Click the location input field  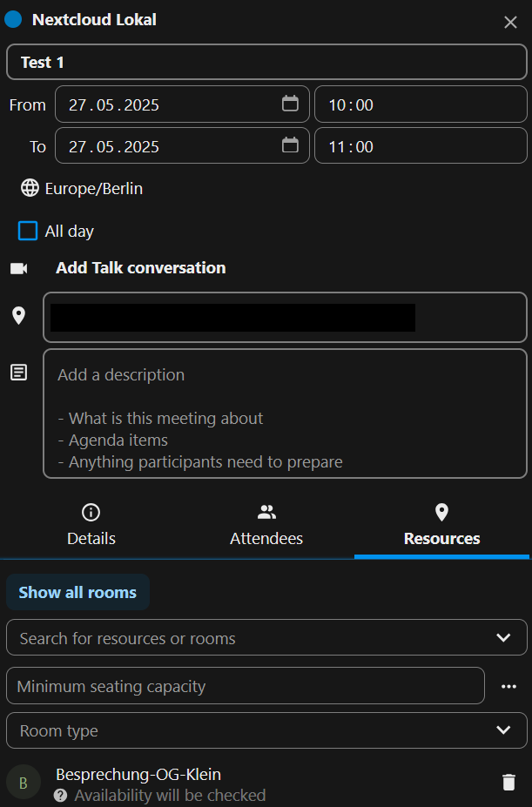pos(285,317)
